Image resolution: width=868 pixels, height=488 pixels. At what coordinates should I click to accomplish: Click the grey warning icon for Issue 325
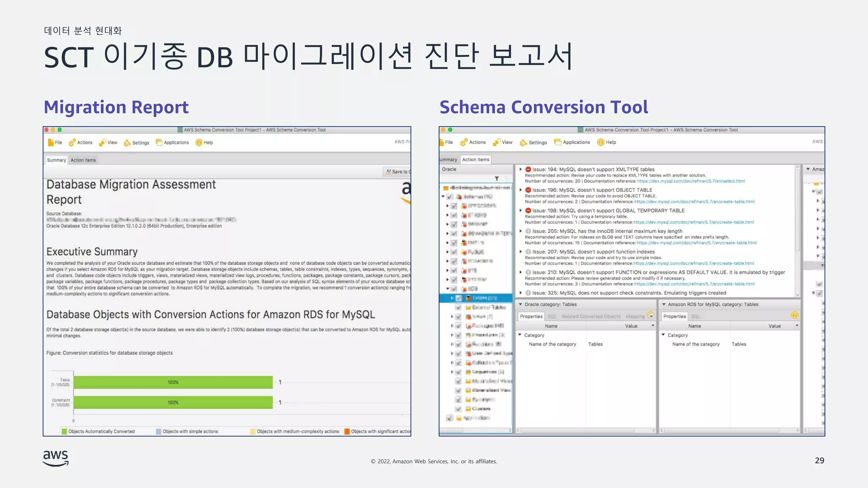click(x=528, y=293)
